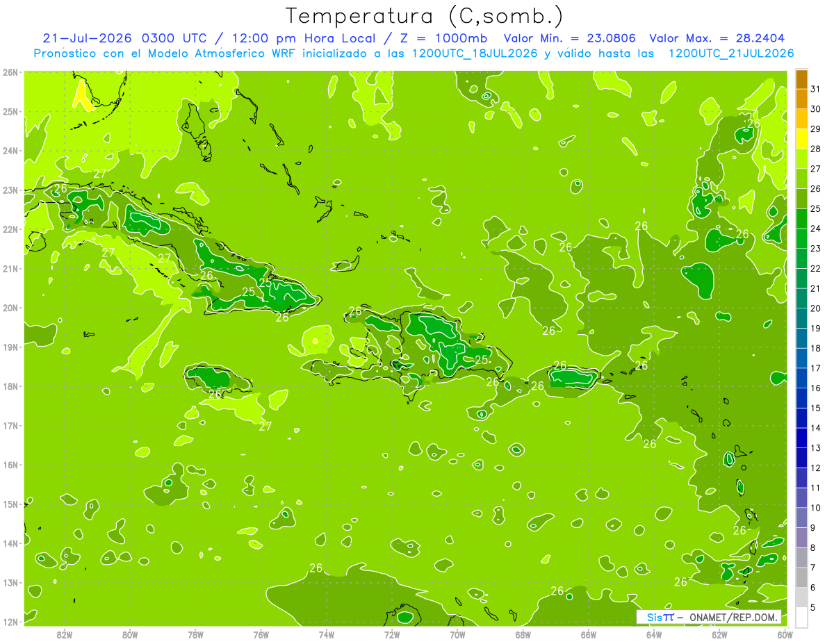Click the 64W longitude axis label

tap(654, 634)
